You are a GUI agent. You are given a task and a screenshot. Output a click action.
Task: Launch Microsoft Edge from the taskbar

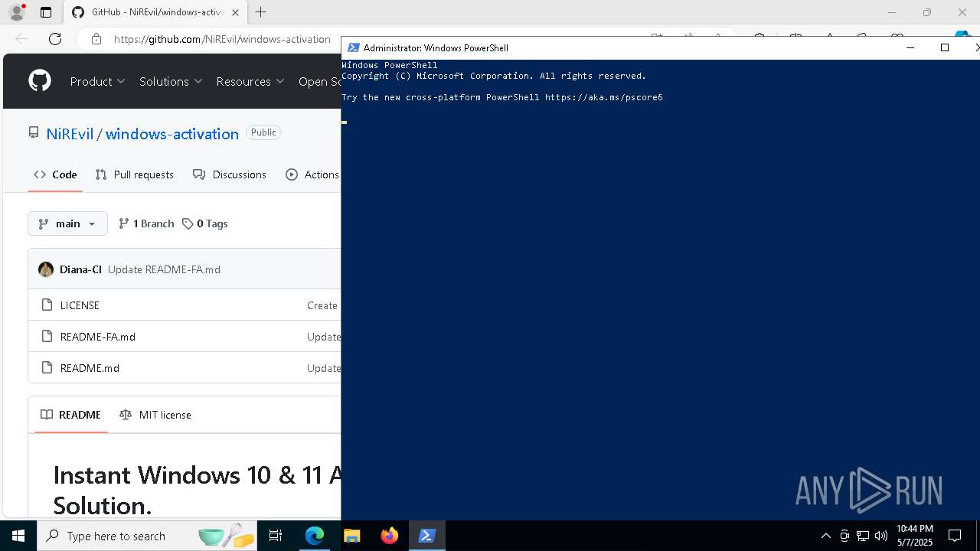coord(315,536)
